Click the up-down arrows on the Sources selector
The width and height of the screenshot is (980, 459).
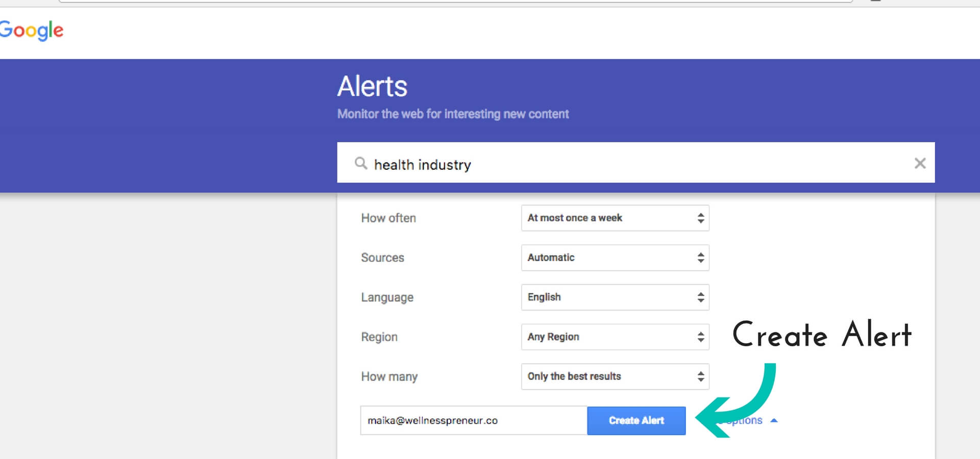[701, 258]
